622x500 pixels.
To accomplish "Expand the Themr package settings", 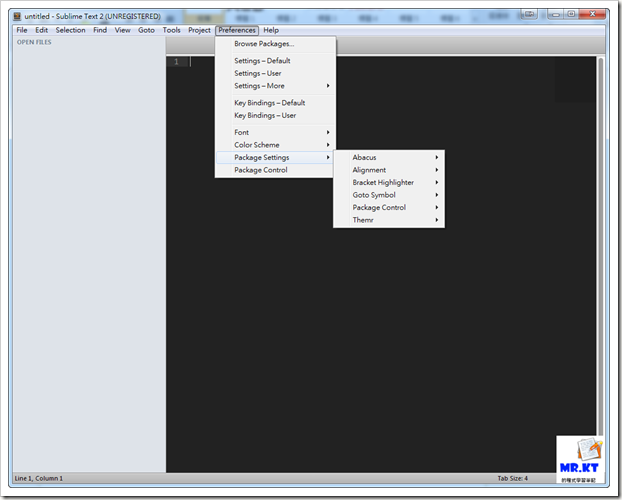I will [x=389, y=220].
